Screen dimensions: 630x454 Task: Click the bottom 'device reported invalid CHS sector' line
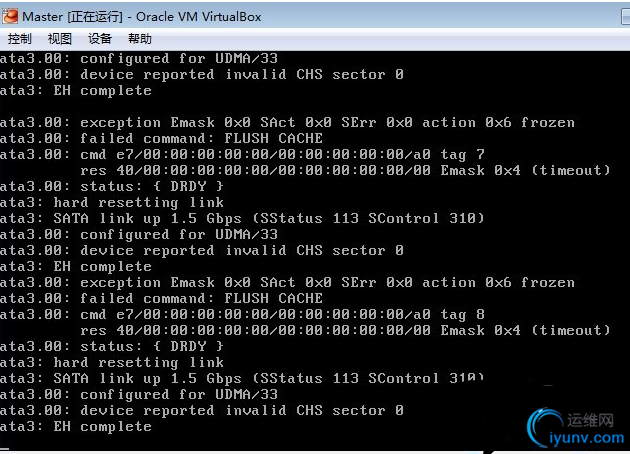pos(202,410)
